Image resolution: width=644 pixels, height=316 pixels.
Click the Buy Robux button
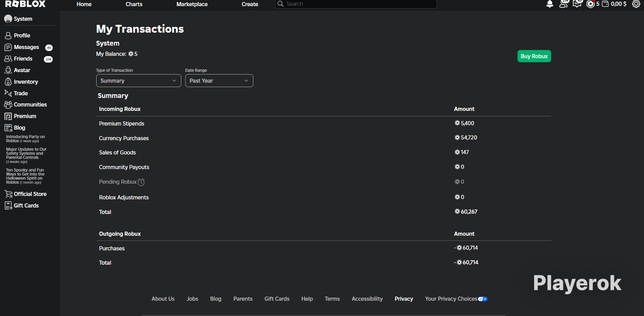click(534, 56)
